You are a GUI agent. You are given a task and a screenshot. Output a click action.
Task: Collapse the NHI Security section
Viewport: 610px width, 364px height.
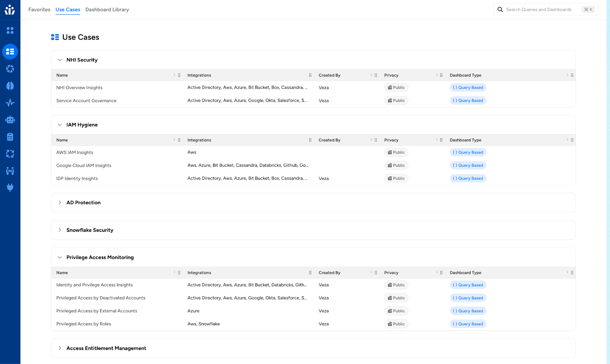(x=59, y=60)
